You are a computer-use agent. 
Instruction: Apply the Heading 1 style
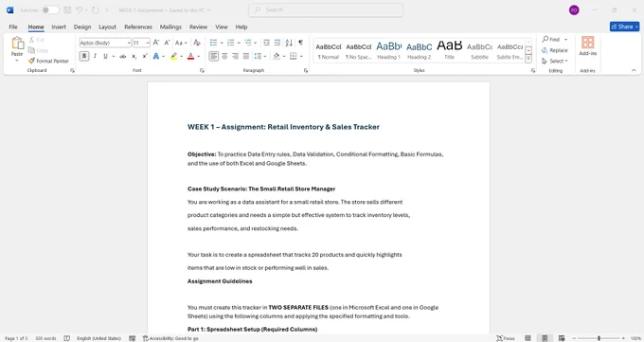click(x=388, y=50)
